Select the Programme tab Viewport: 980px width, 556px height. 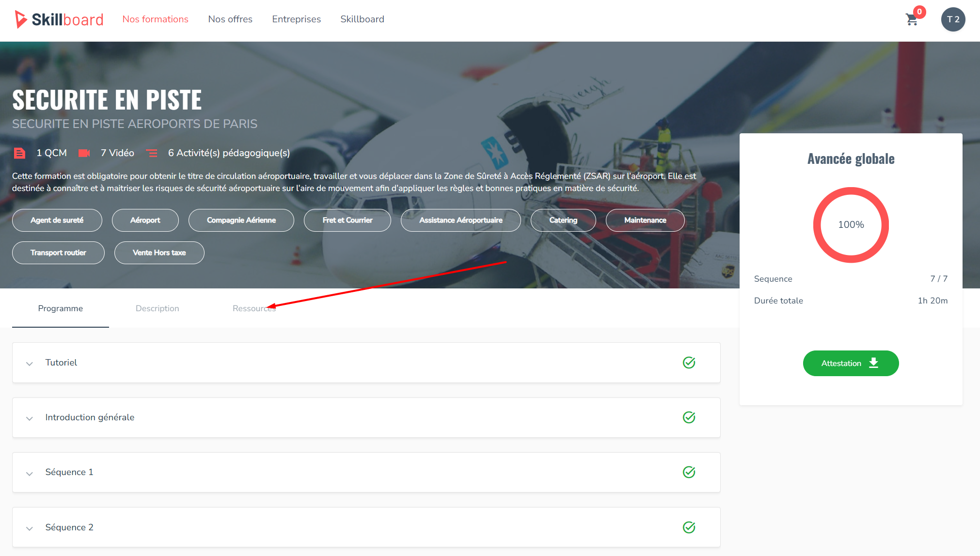61,308
